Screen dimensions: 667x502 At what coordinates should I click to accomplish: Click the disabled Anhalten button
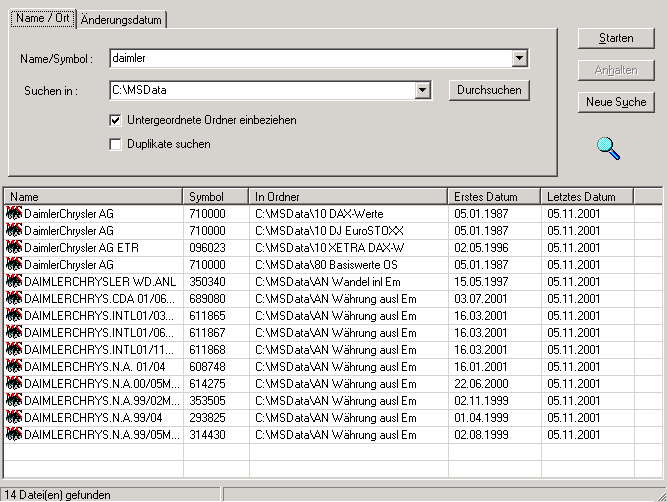[616, 70]
